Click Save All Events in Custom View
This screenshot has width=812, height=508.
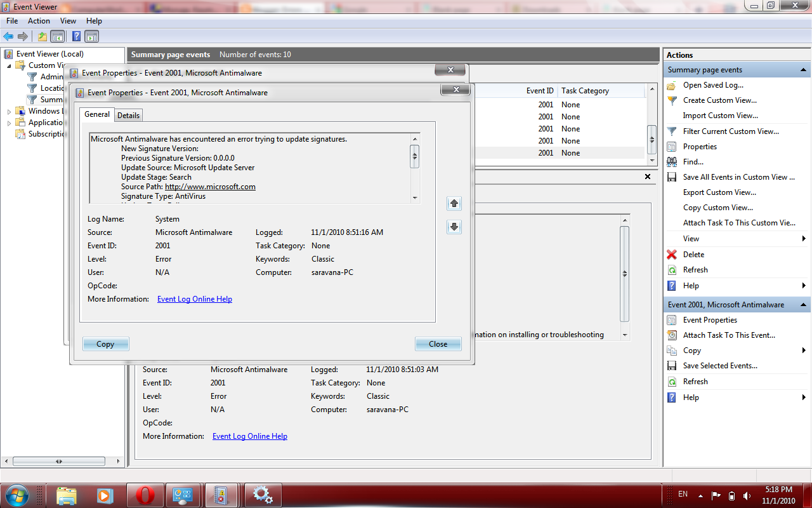click(739, 177)
